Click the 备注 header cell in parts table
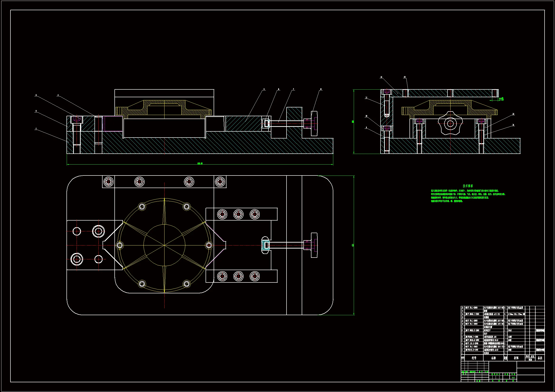Image resolution: width=555 pixels, height=392 pixels. (x=540, y=358)
